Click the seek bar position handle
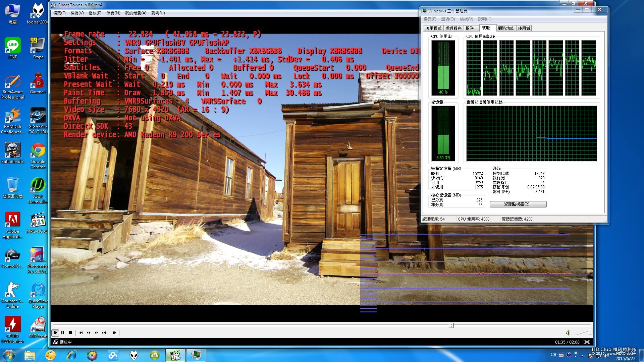This screenshot has height=362, width=644. pyautogui.click(x=451, y=326)
